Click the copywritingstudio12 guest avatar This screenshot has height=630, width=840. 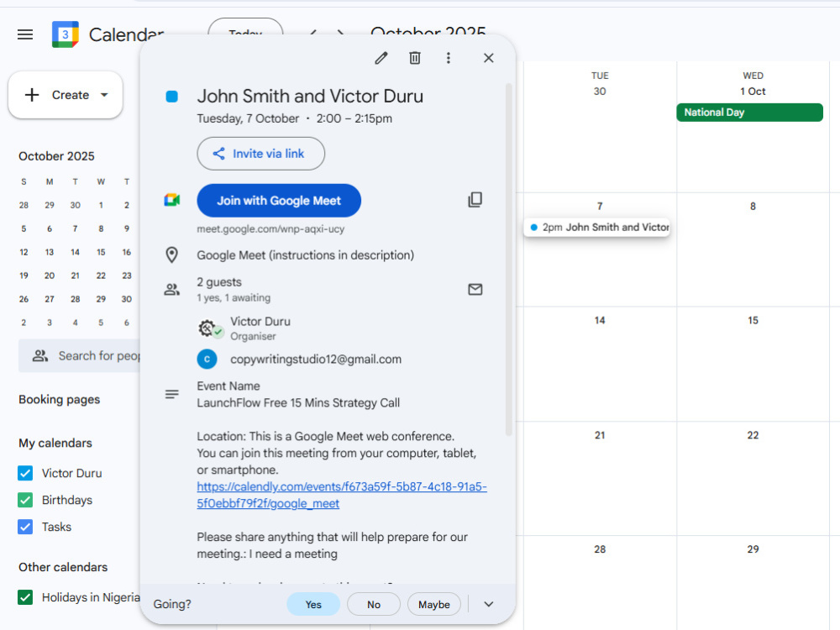coord(207,359)
